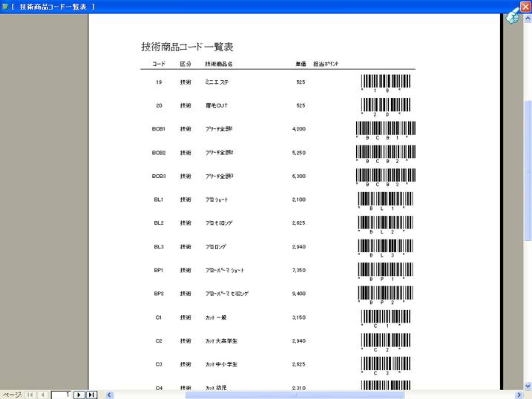Click price 3,150 in C1 row
532x399 pixels.
pos(298,317)
